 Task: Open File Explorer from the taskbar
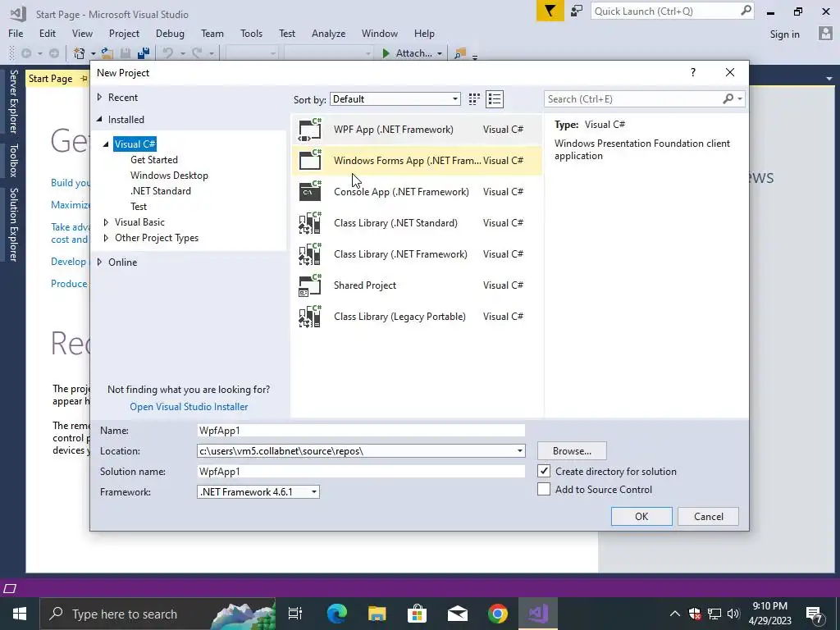tap(377, 614)
